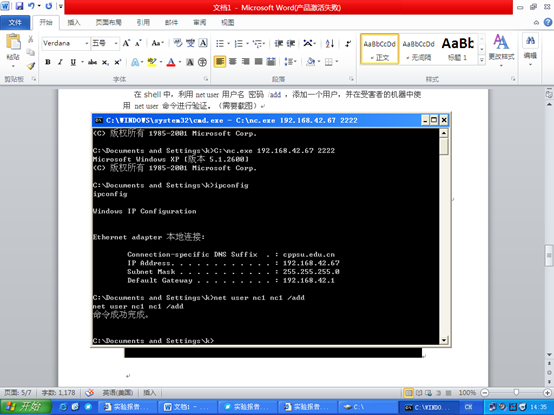Click the zoom in plus button
This screenshot has height=415, width=554.
point(548,392)
